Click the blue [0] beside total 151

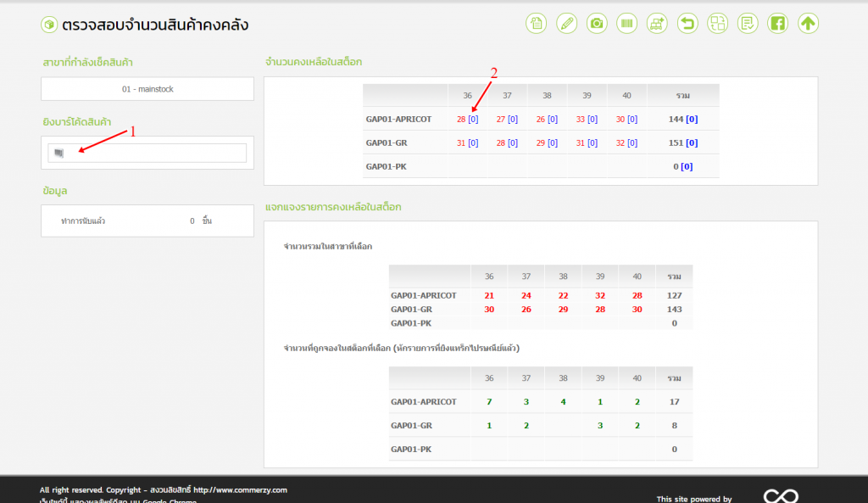pyautogui.click(x=692, y=143)
